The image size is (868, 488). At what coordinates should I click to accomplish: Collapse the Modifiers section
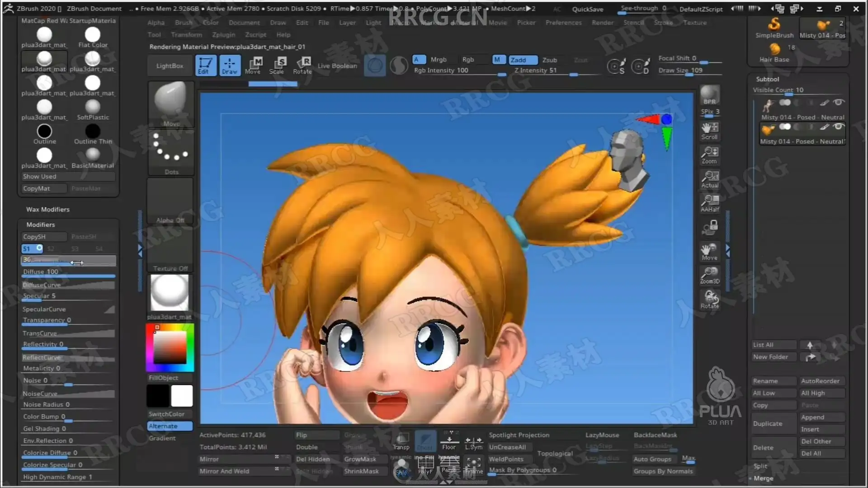[x=41, y=225]
